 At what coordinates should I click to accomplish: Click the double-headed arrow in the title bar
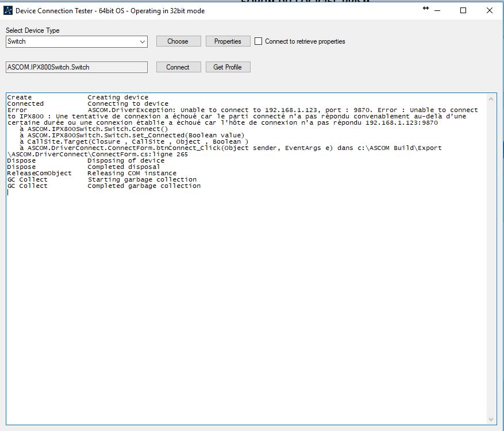(426, 8)
